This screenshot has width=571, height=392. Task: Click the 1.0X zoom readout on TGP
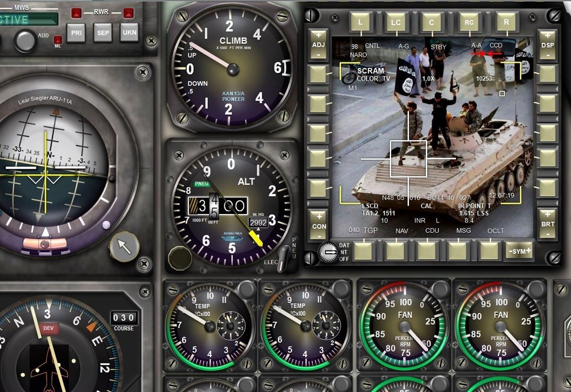pyautogui.click(x=428, y=79)
